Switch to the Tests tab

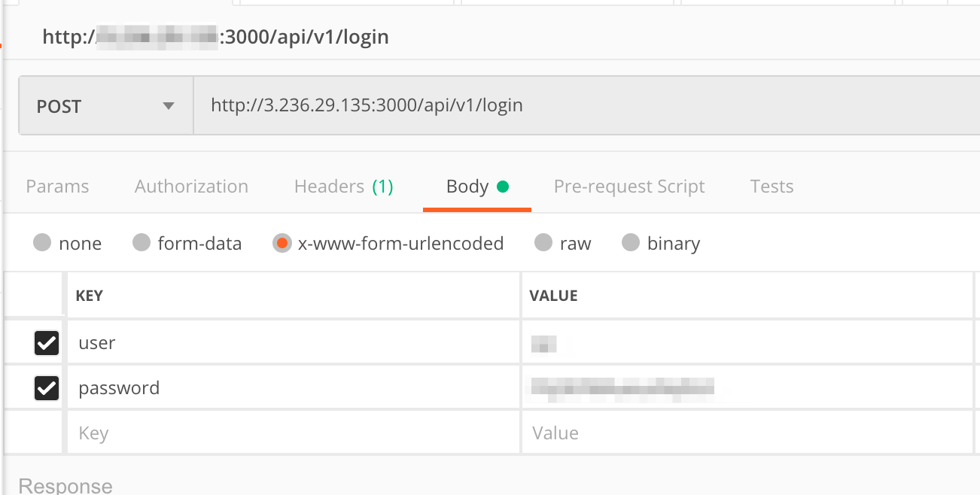772,187
